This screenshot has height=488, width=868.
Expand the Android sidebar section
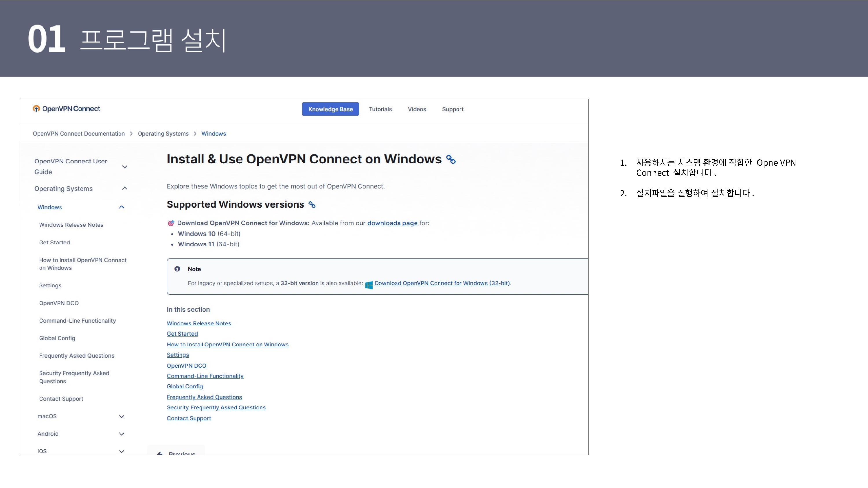[122, 434]
